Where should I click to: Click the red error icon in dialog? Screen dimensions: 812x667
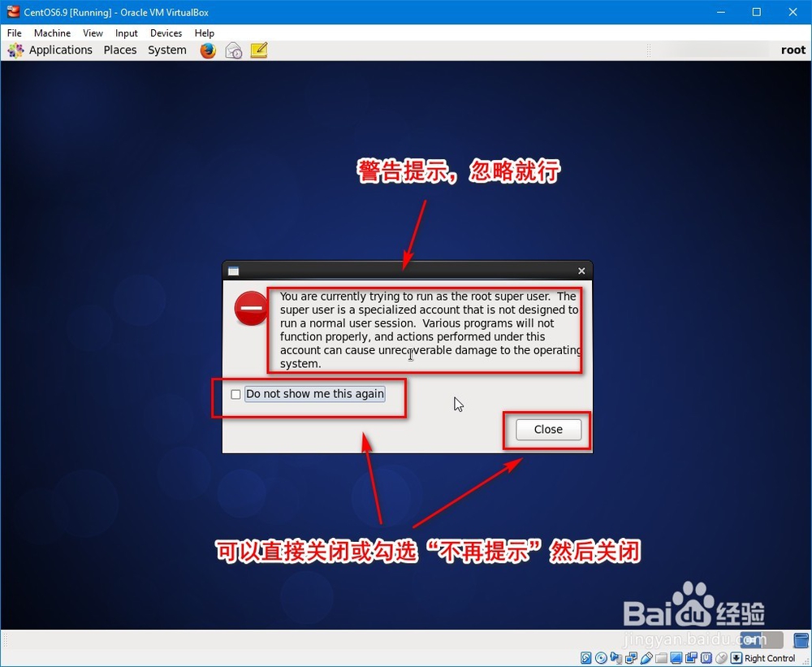(x=251, y=309)
